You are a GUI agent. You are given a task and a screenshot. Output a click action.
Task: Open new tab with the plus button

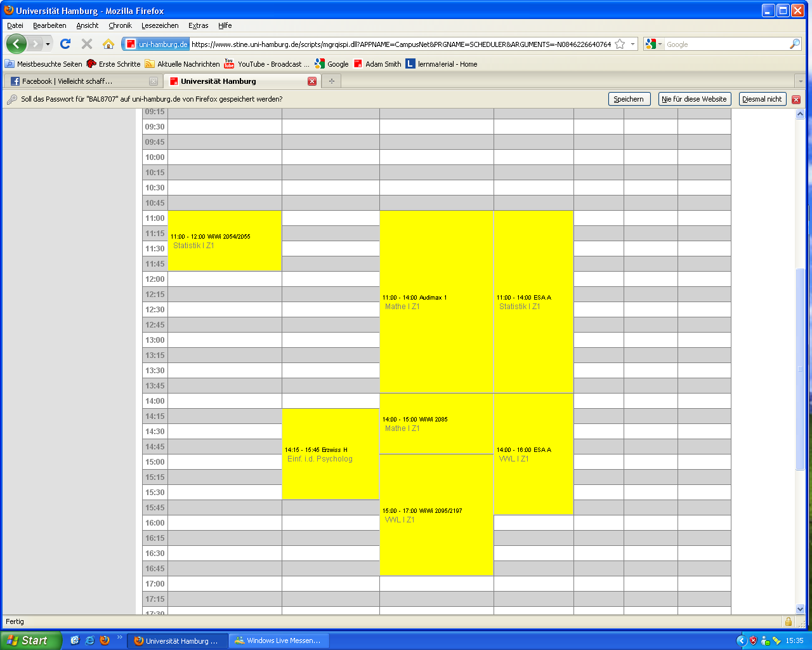tap(331, 81)
